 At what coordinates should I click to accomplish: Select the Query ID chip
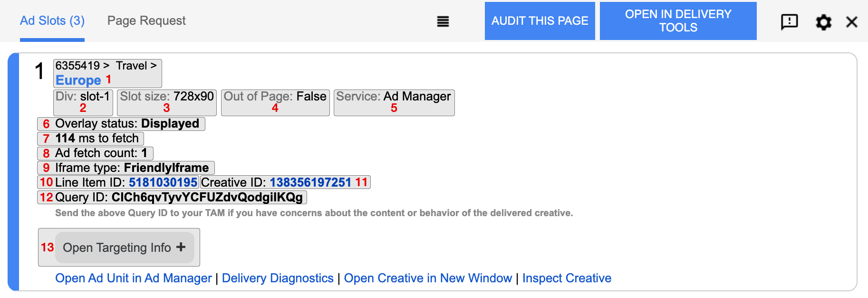pyautogui.click(x=173, y=197)
